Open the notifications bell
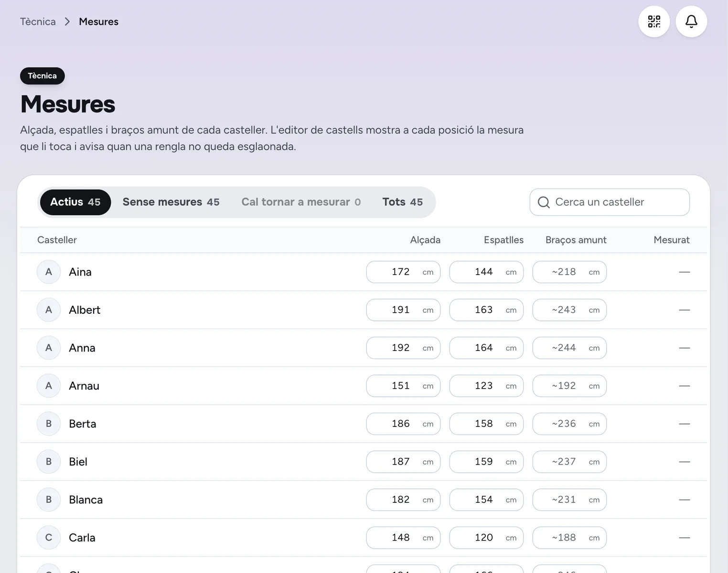This screenshot has width=728, height=573. (691, 21)
